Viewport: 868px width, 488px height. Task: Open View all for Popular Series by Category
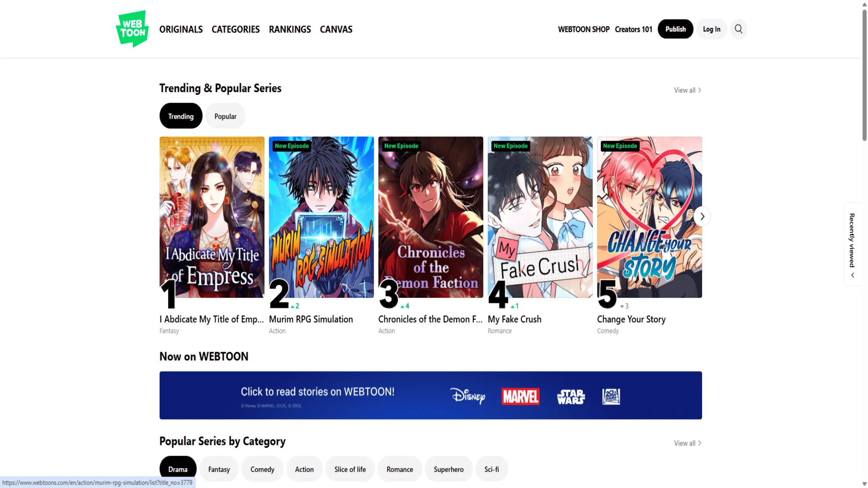(x=687, y=443)
